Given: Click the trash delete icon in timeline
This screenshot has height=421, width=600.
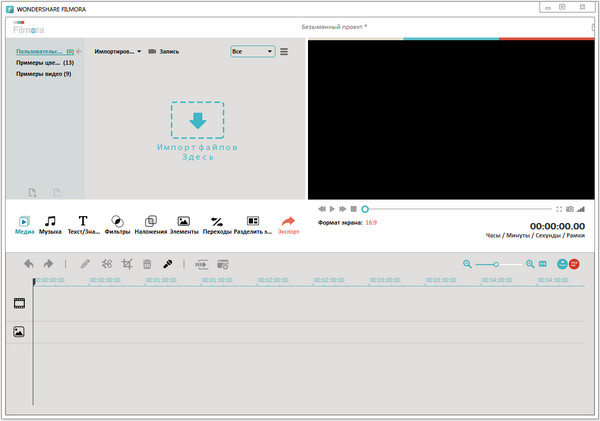Looking at the screenshot, I should pos(147,264).
